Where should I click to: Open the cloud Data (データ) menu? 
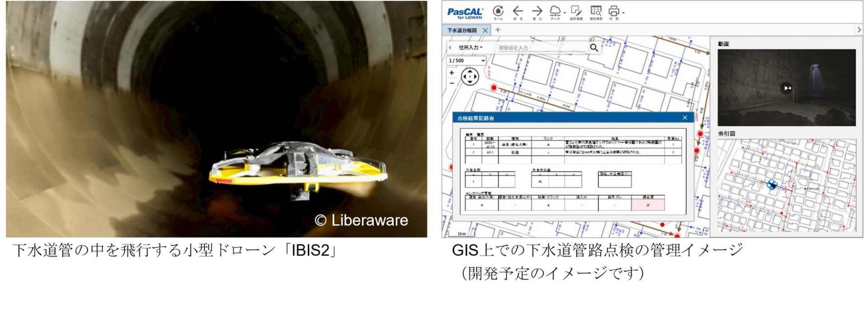[x=557, y=12]
